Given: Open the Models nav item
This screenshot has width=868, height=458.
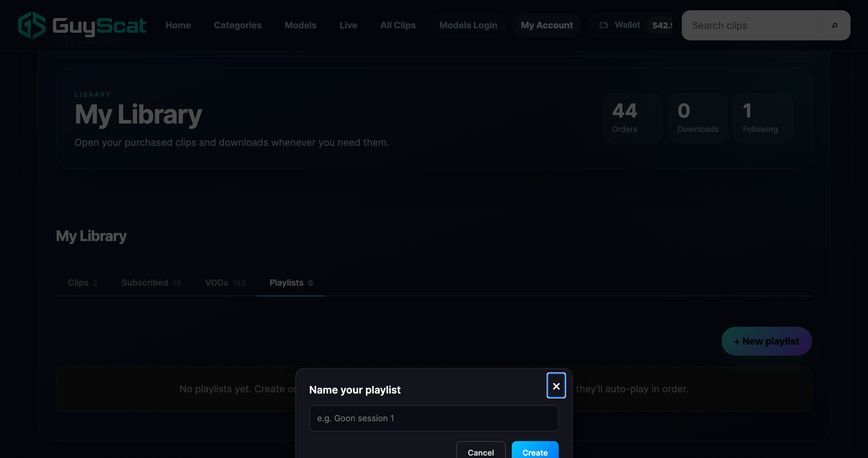Looking at the screenshot, I should click(x=300, y=25).
